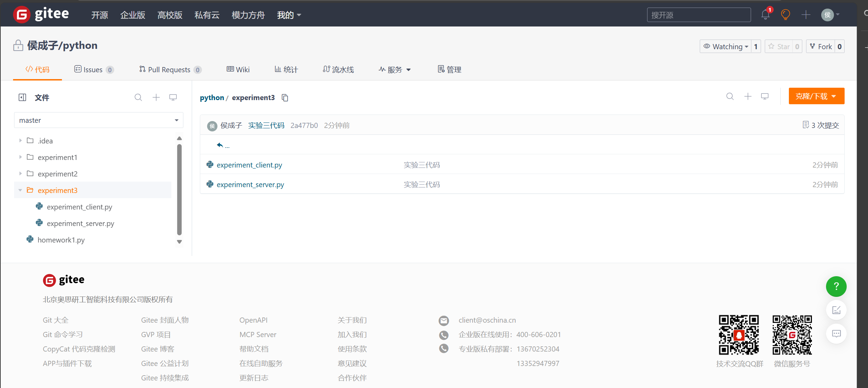Copy the experiment3 path icon
The width and height of the screenshot is (868, 388).
tap(285, 98)
